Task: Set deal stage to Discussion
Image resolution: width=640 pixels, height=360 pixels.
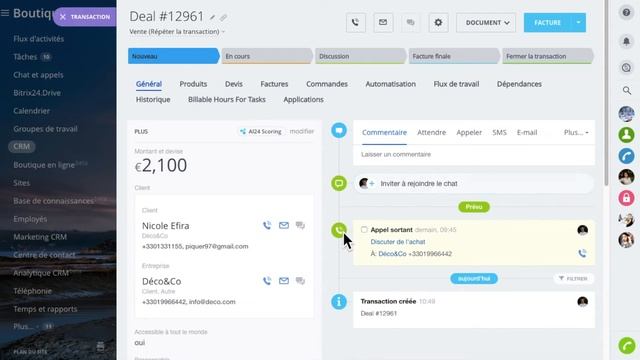Action: (360, 56)
